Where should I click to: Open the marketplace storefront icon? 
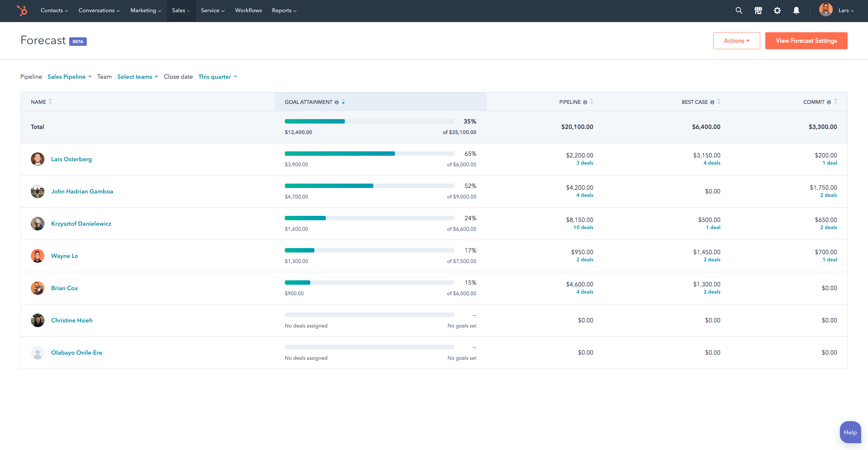pos(758,11)
